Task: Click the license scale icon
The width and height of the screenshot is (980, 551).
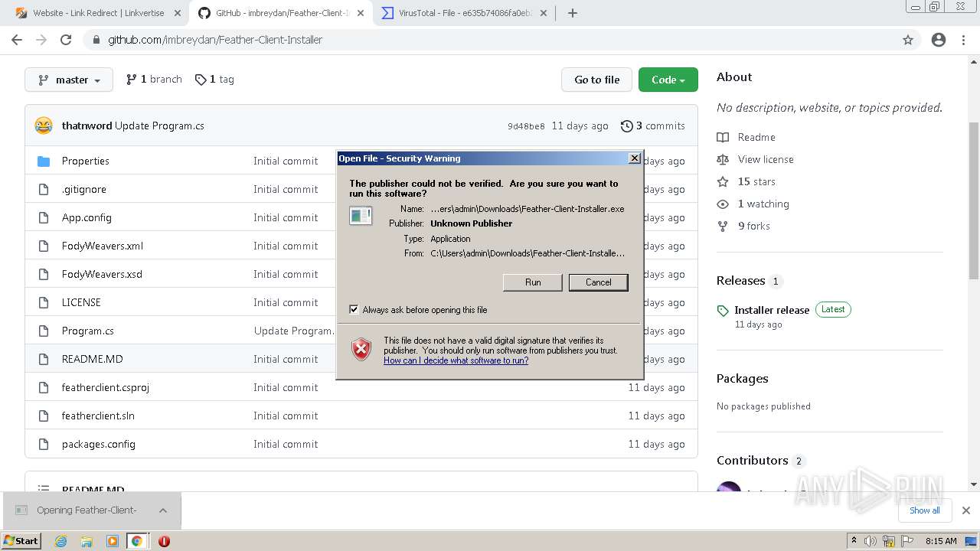Action: [723, 159]
